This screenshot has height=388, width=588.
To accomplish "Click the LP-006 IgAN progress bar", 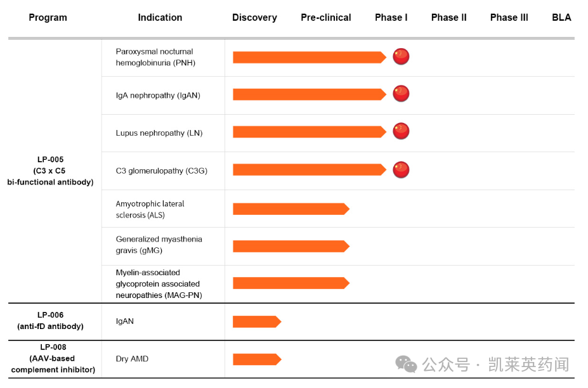I will tap(256, 322).
